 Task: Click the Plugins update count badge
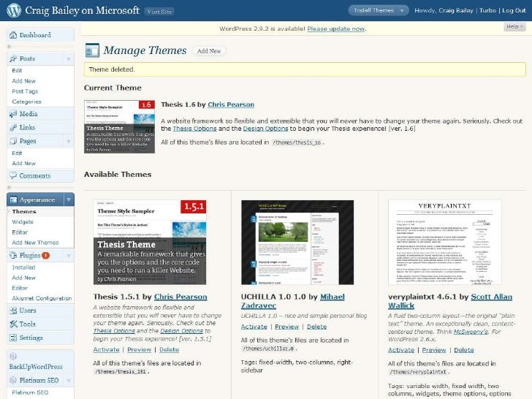45,255
